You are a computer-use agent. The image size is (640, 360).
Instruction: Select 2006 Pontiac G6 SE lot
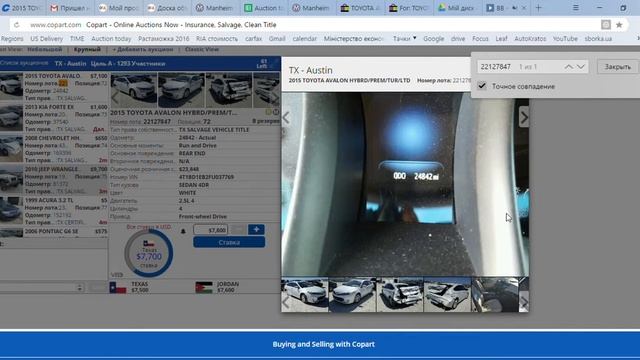(x=54, y=232)
